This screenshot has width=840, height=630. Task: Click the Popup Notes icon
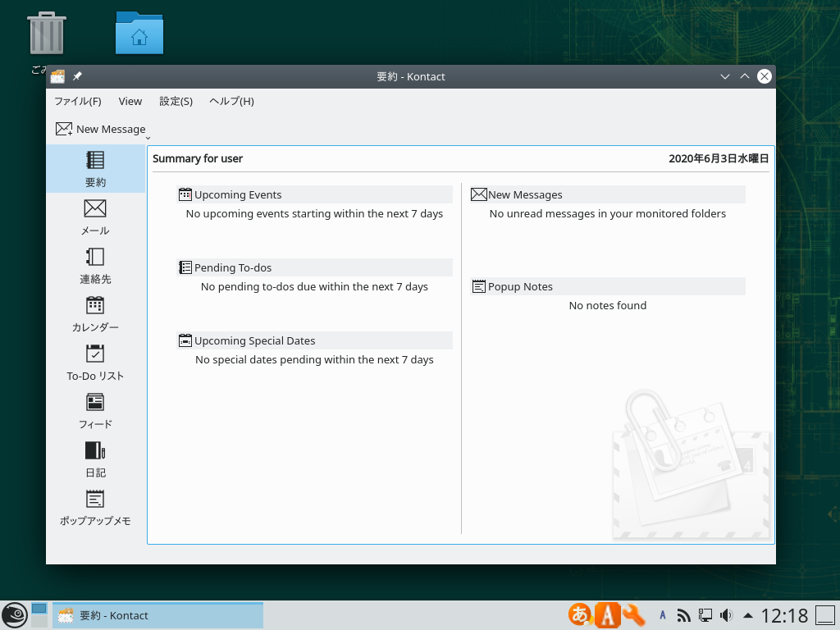[x=478, y=286]
